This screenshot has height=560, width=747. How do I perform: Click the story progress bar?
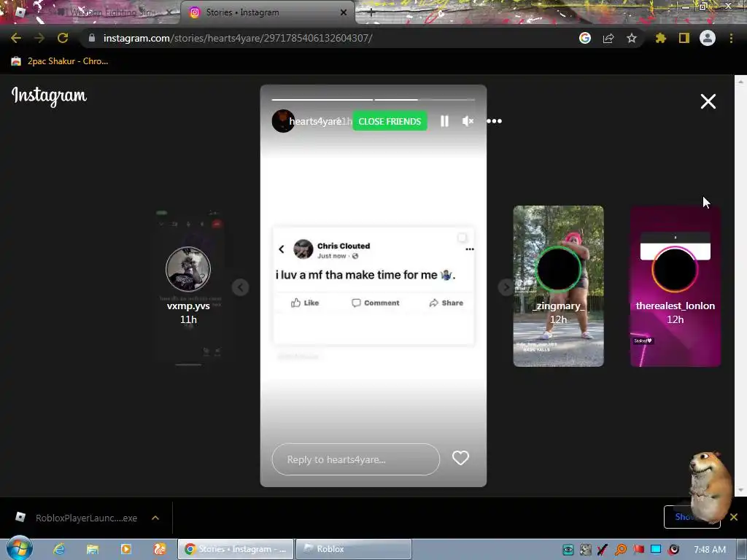coord(373,99)
